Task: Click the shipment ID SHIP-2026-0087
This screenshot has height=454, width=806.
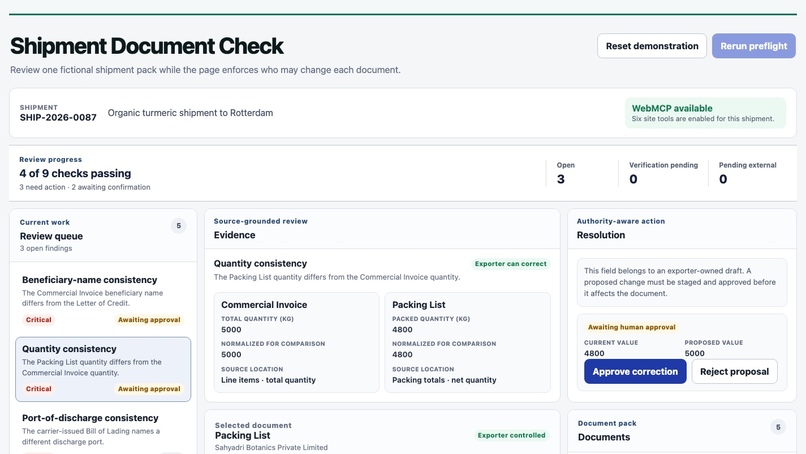Action: click(x=58, y=117)
